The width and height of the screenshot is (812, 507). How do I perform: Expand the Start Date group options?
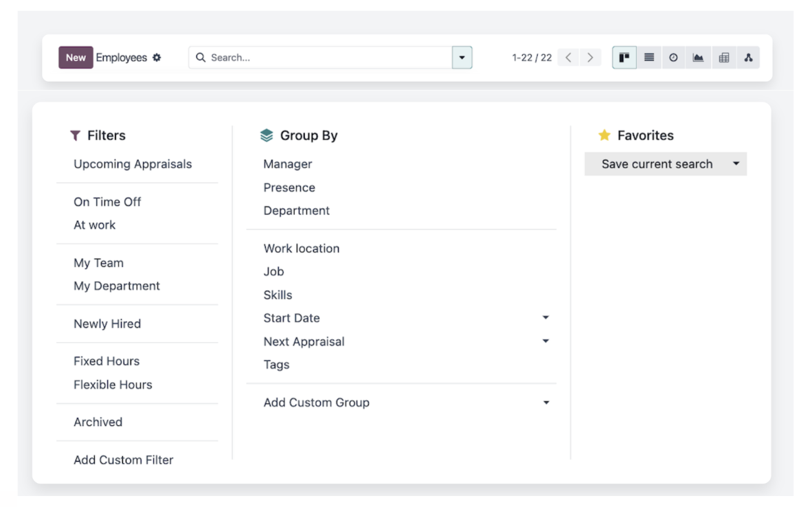[545, 318]
